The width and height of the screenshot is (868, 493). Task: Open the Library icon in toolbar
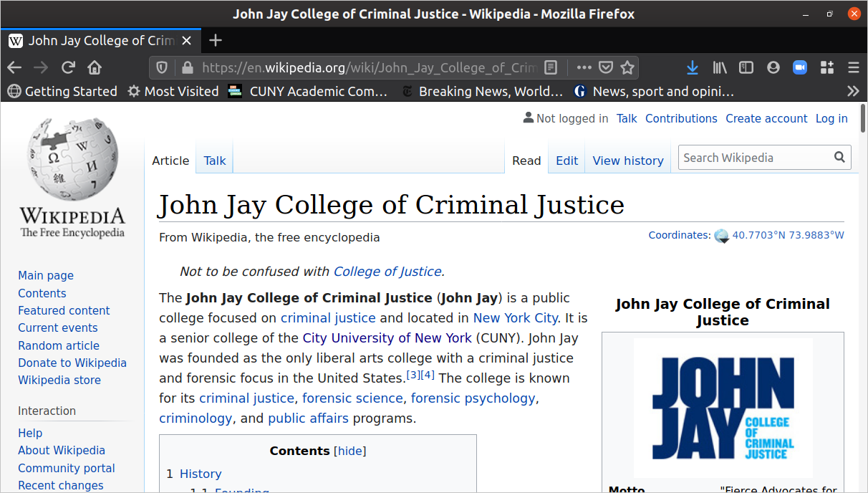point(720,67)
